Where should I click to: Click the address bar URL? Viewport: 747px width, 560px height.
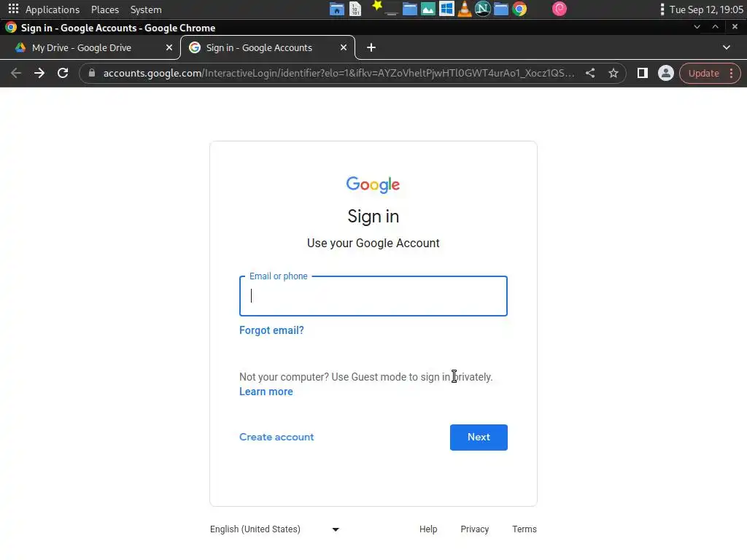(x=338, y=73)
